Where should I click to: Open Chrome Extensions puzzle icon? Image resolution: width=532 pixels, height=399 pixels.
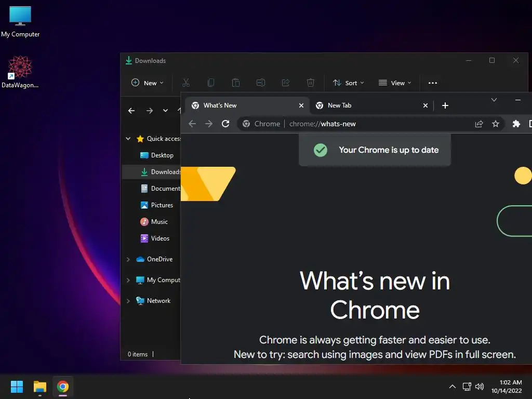516,124
